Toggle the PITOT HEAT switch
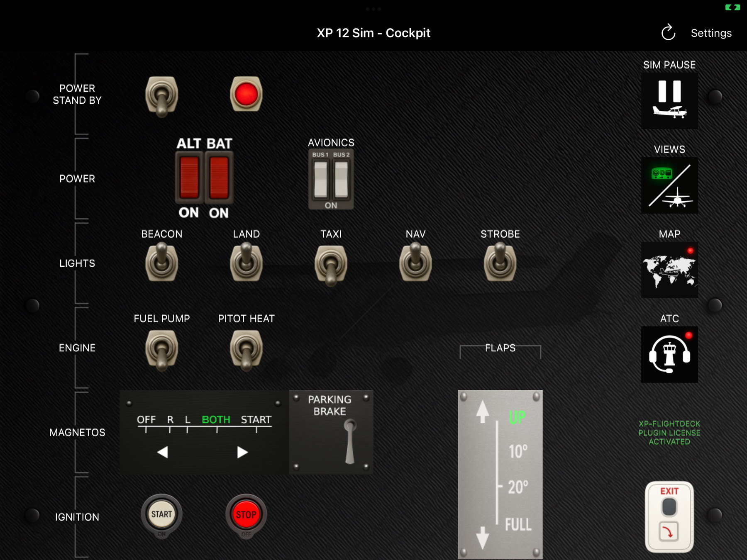747x560 pixels. (x=246, y=350)
